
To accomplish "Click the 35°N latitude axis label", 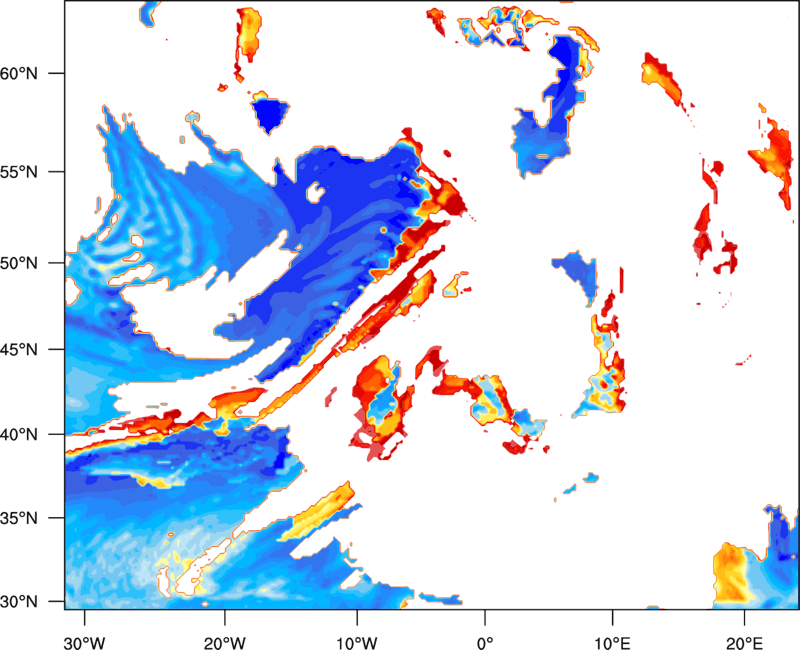I will (x=19, y=518).
